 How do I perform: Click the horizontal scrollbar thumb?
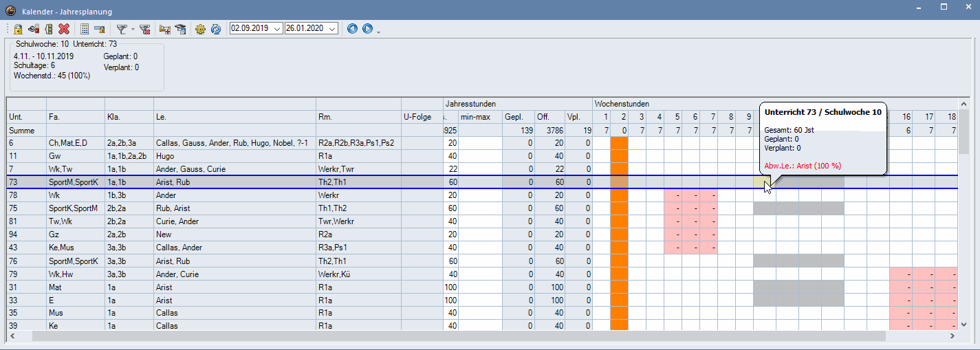click(460, 336)
